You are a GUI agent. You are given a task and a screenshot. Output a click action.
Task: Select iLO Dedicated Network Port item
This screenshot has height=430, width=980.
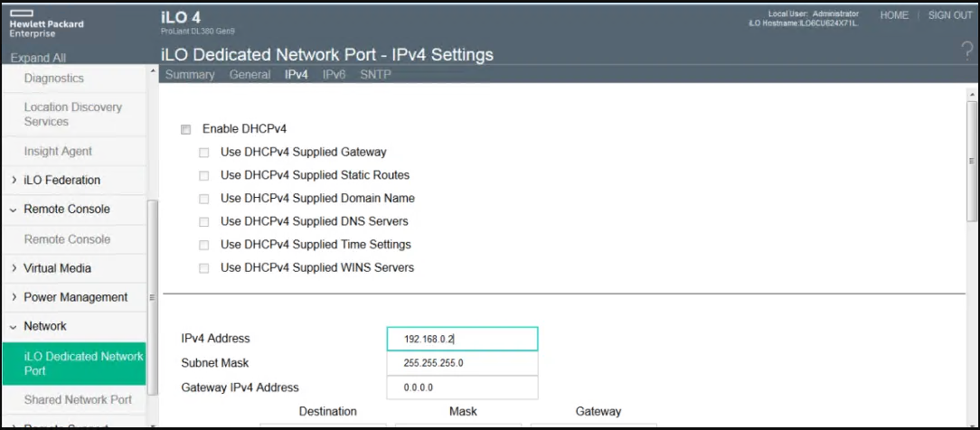point(74,363)
